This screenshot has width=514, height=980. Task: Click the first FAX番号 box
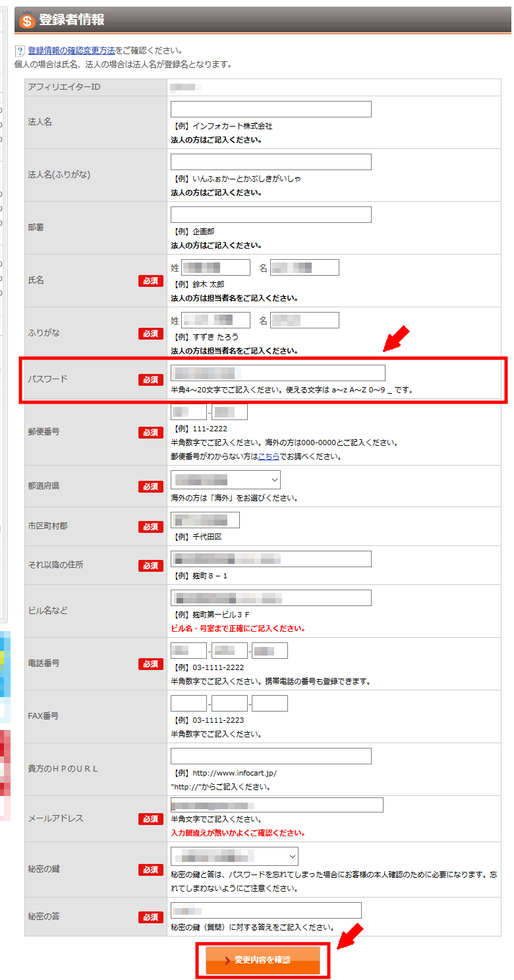188,704
